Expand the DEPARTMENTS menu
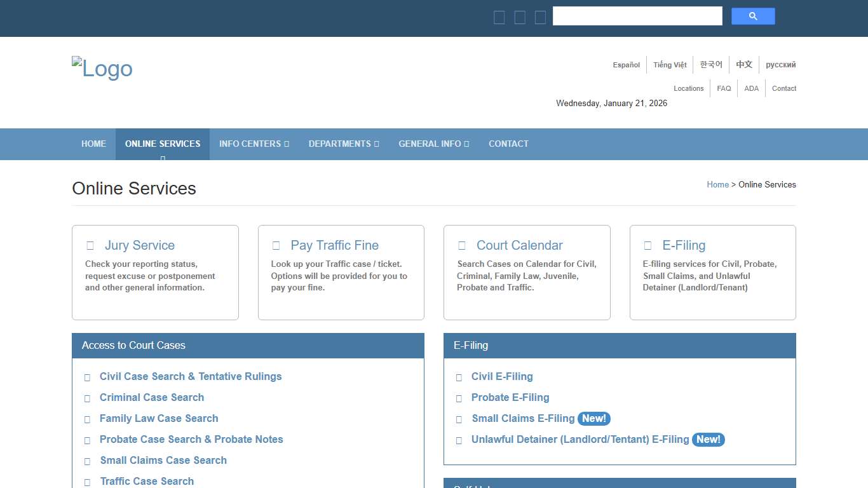 [344, 144]
